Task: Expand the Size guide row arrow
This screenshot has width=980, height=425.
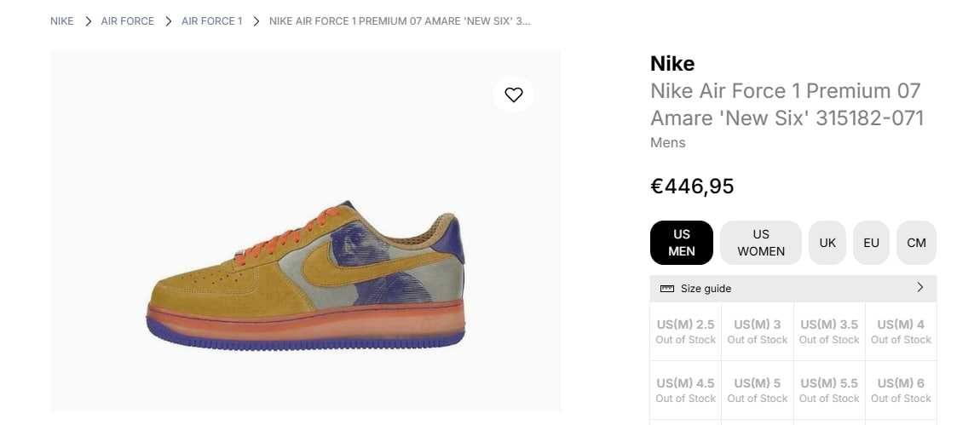Action: (920, 288)
